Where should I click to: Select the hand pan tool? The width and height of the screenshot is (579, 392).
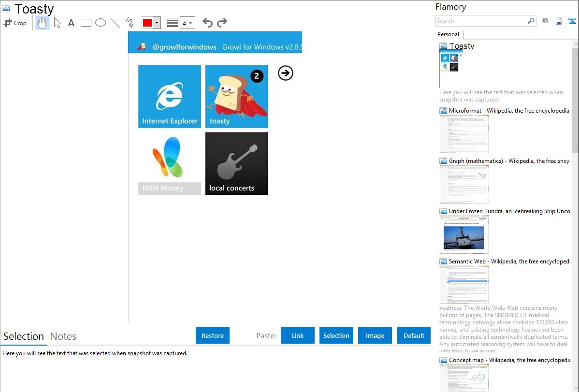(x=43, y=23)
